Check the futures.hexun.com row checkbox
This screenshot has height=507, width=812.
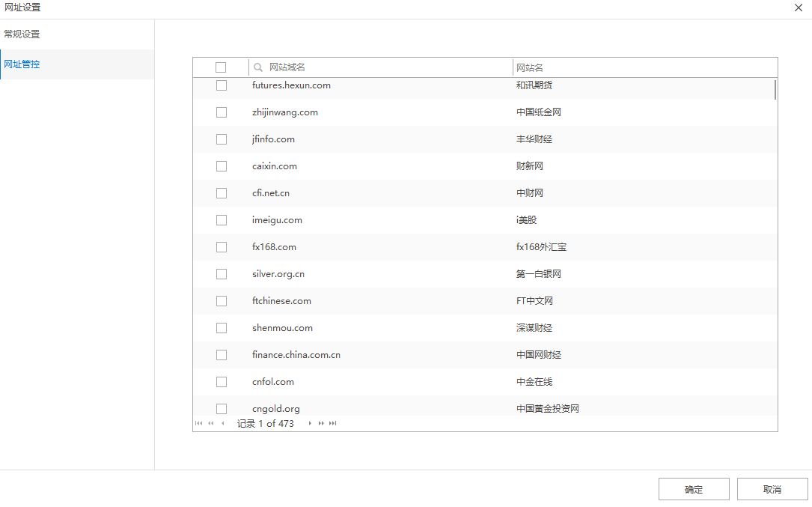pyautogui.click(x=221, y=85)
